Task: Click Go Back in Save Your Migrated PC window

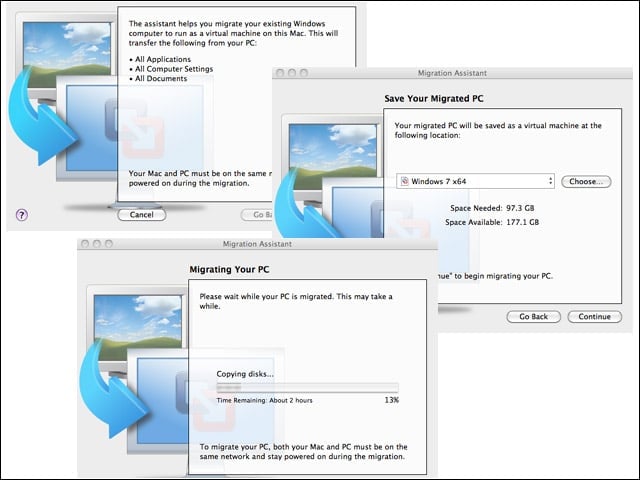Action: [533, 316]
